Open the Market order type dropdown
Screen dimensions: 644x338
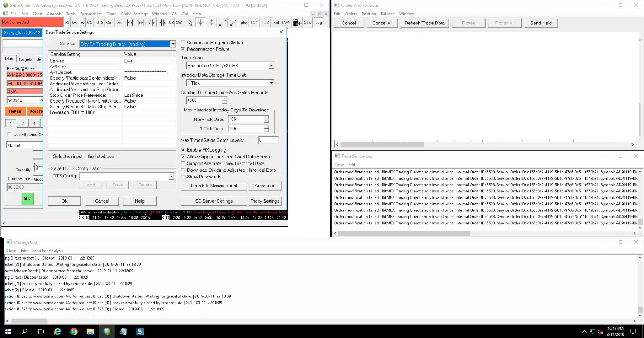click(24, 145)
